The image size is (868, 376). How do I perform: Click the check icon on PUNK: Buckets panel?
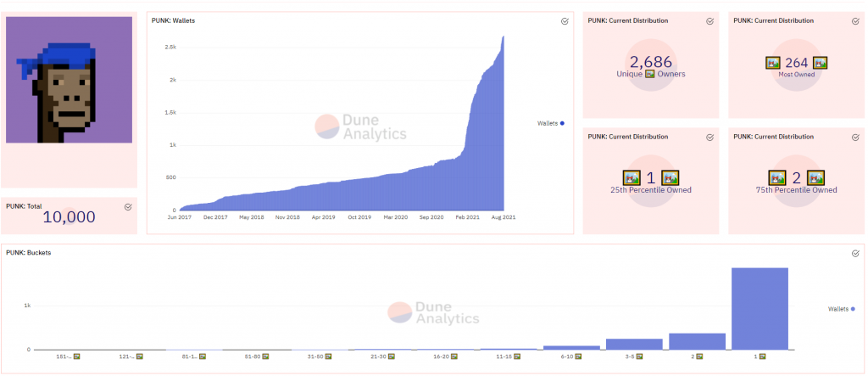pos(855,253)
